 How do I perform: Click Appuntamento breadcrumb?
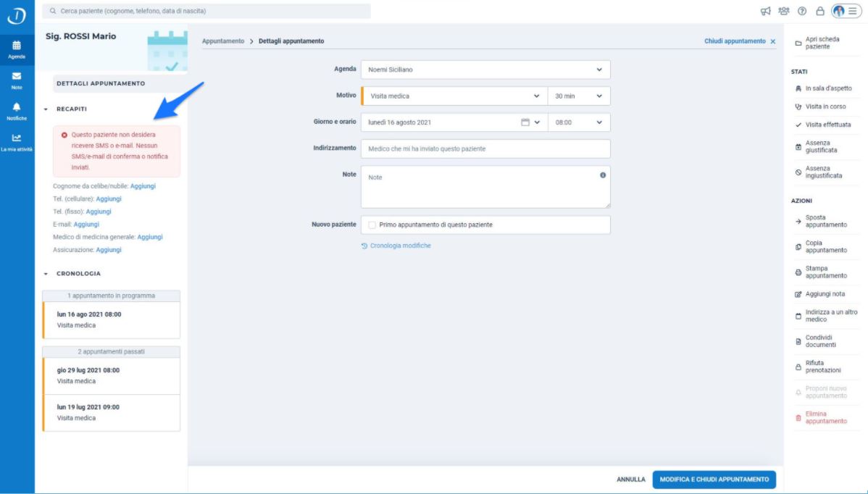223,41
